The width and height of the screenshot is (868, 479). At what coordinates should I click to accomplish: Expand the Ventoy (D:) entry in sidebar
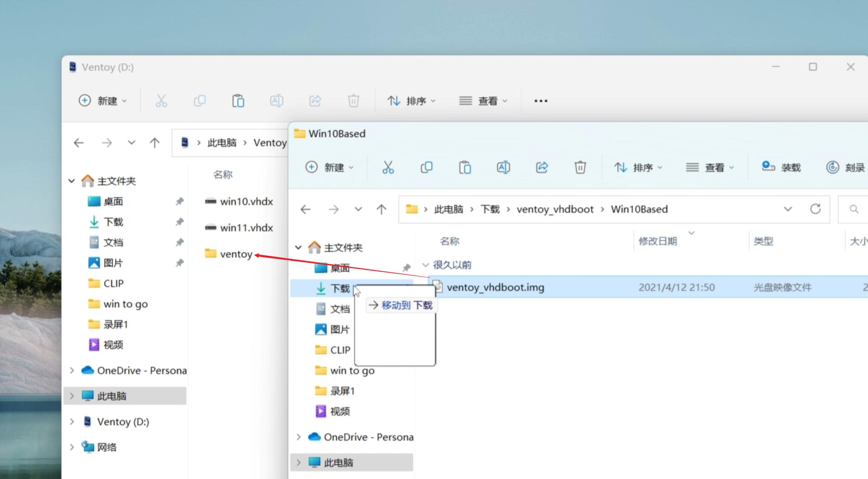tap(72, 421)
